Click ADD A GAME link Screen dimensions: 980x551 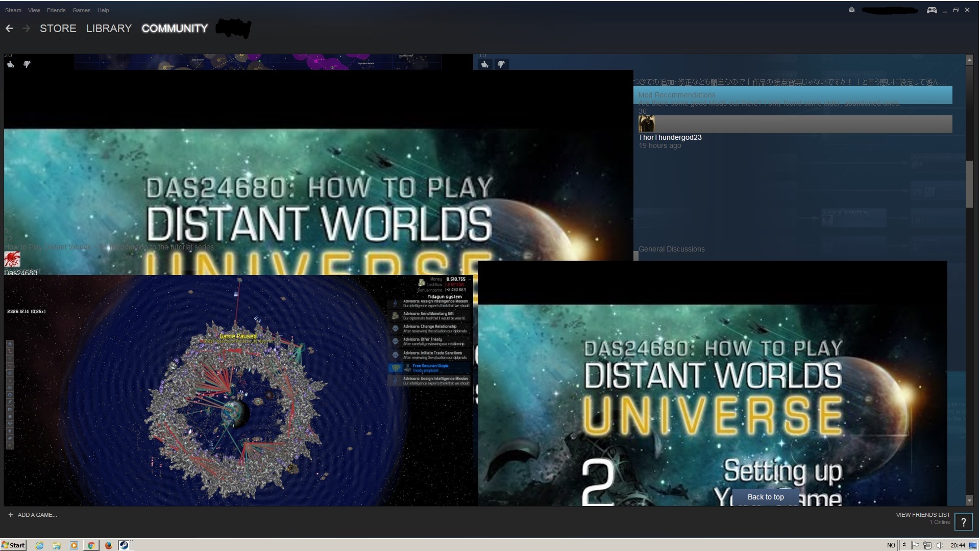[37, 515]
